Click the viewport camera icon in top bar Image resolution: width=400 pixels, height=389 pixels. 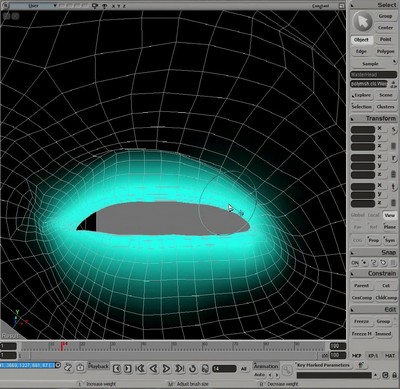click(x=95, y=6)
